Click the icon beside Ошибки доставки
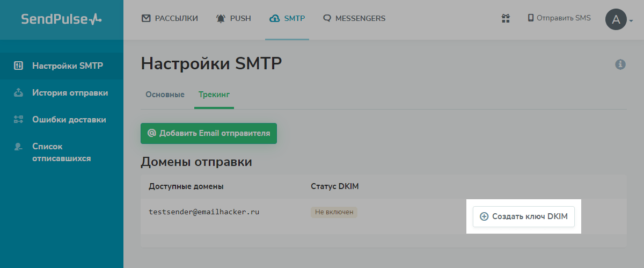This screenshot has width=644, height=268. point(18,120)
